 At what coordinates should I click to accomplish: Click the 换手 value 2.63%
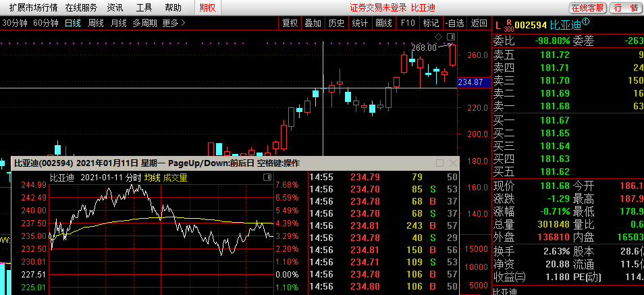tap(558, 250)
